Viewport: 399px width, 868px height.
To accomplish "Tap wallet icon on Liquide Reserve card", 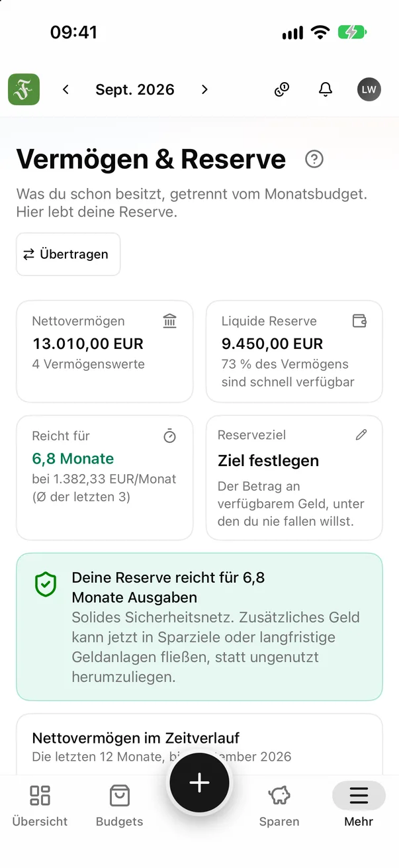I will coord(360,321).
